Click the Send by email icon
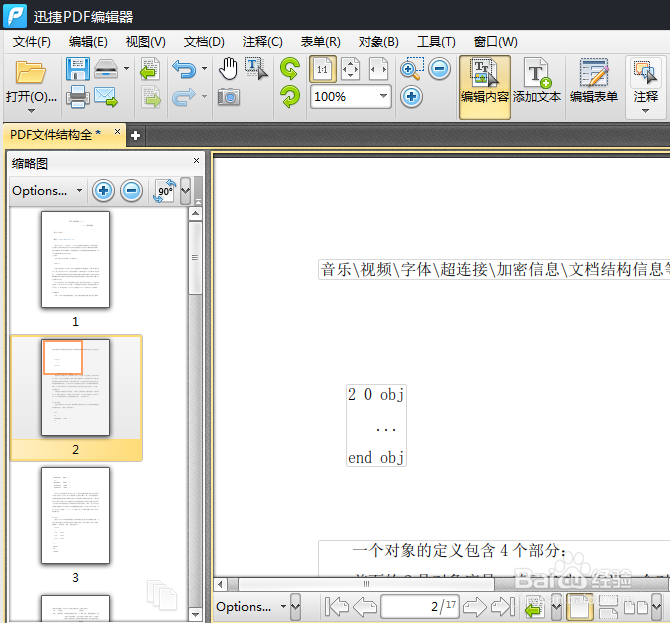670x623 pixels. click(x=106, y=97)
